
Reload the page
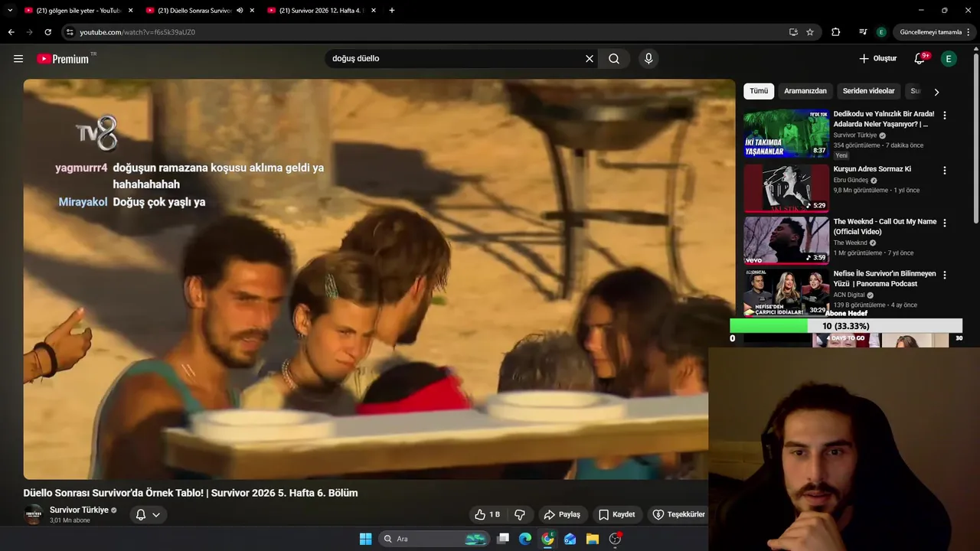(x=47, y=32)
